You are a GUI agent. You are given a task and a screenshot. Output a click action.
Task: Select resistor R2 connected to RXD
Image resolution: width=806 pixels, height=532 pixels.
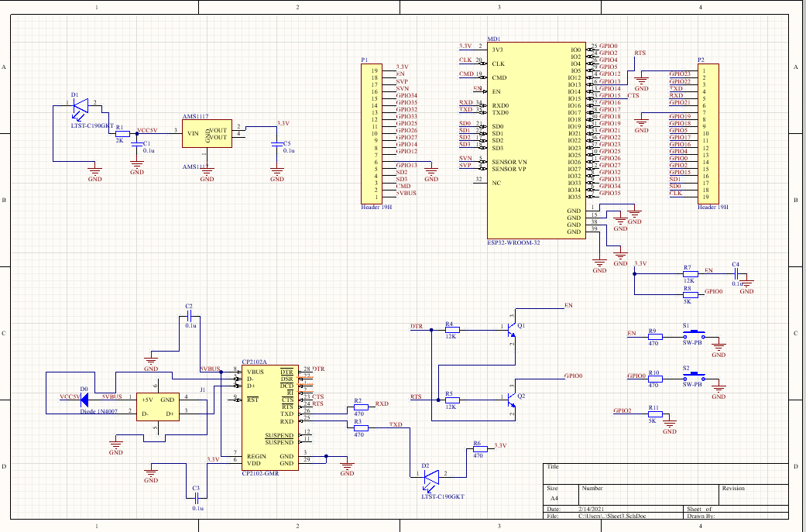pos(361,407)
